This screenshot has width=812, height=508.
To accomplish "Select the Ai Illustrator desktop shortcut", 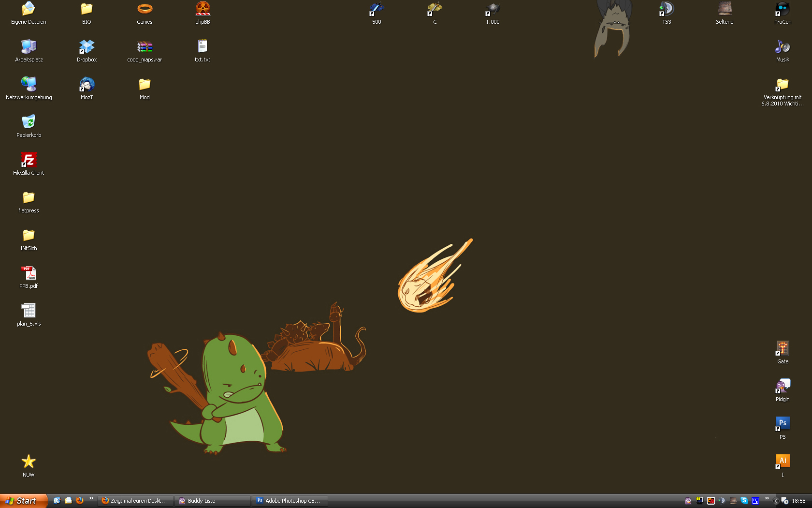I will 783,462.
